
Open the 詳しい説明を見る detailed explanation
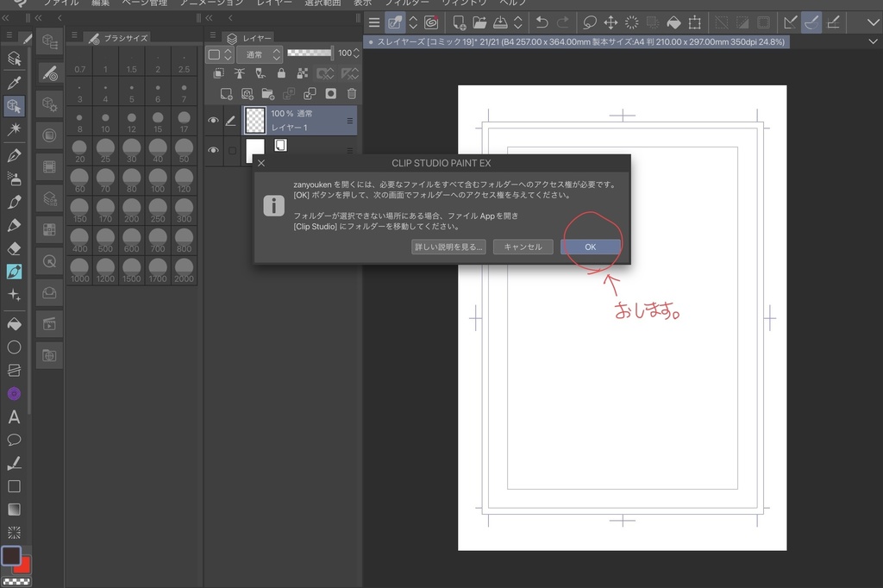(448, 247)
